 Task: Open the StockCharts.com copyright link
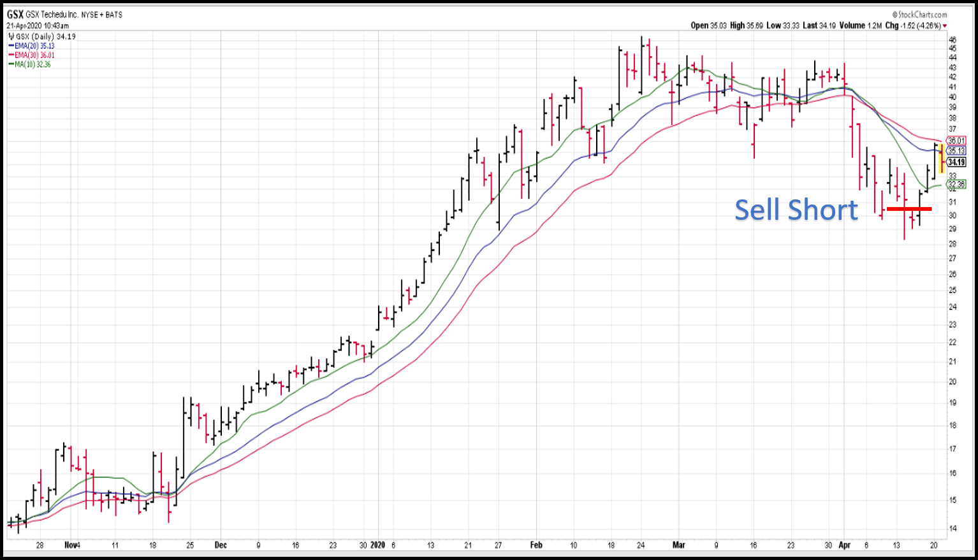tap(919, 15)
